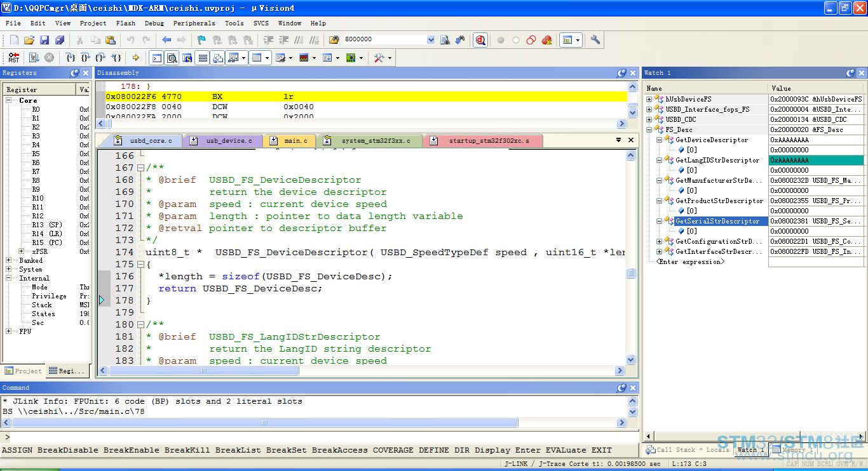Toggle auto-hide pin on the Command panel
The height and width of the screenshot is (471, 868).
pyautogui.click(x=621, y=388)
